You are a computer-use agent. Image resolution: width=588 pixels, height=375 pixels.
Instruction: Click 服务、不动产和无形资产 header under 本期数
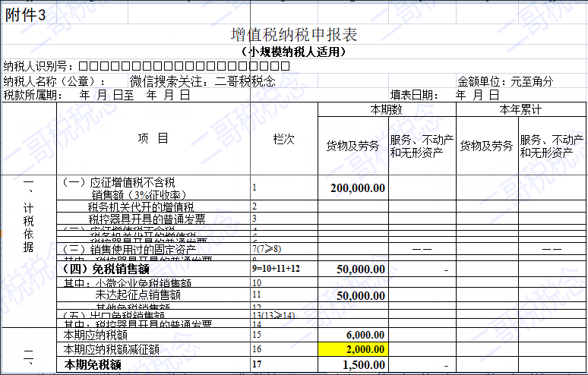point(422,146)
